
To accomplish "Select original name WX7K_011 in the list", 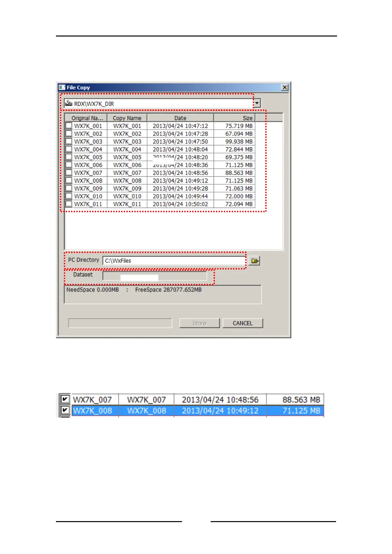I will 88,204.
